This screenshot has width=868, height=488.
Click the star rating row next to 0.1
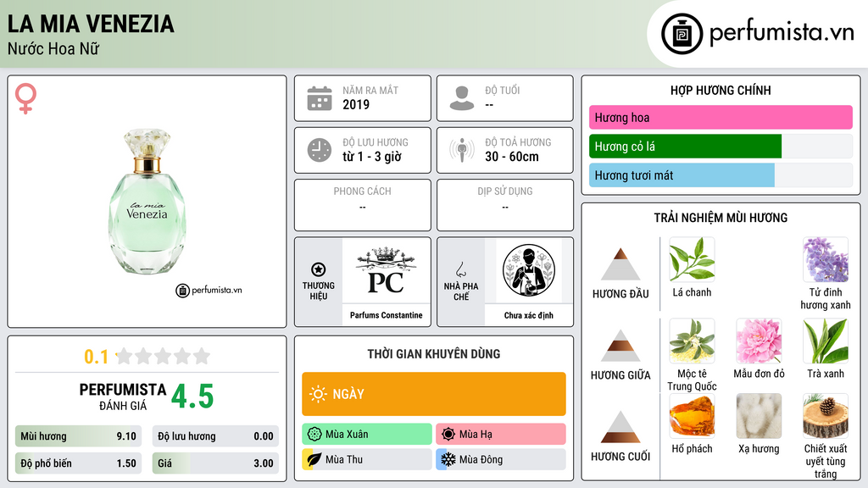click(x=164, y=356)
